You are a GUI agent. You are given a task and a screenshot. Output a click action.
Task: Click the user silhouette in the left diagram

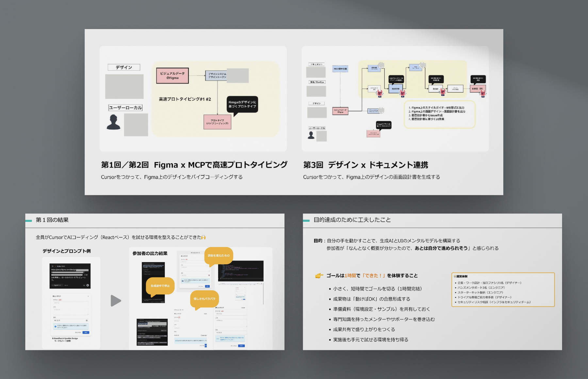pos(113,122)
